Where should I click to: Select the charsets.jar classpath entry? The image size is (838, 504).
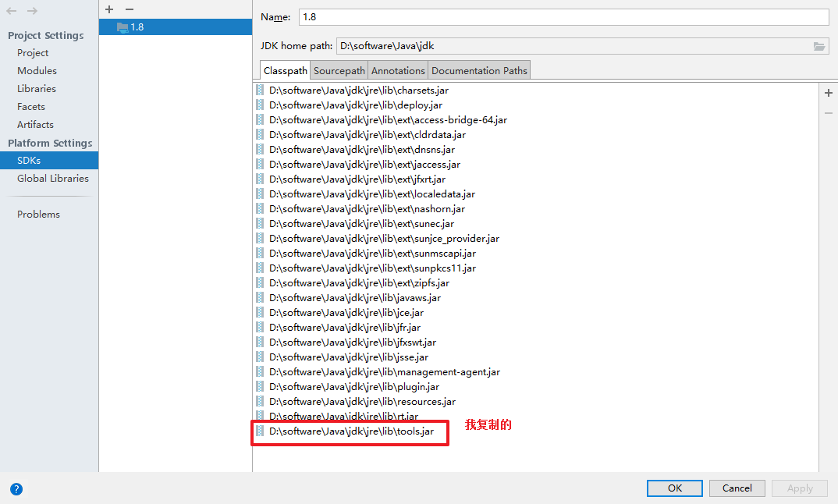(x=359, y=91)
